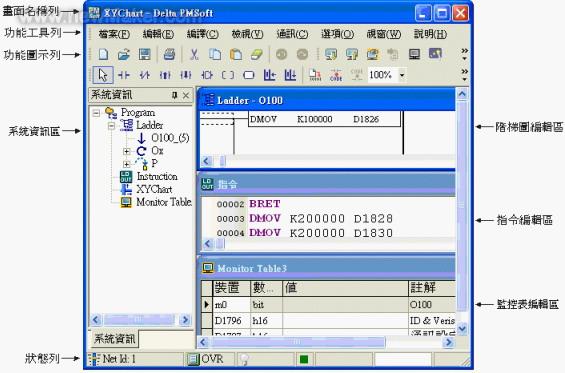Toggle pin on 系統資訊 panel
Viewport: 565px width, 373px height.
click(x=174, y=95)
